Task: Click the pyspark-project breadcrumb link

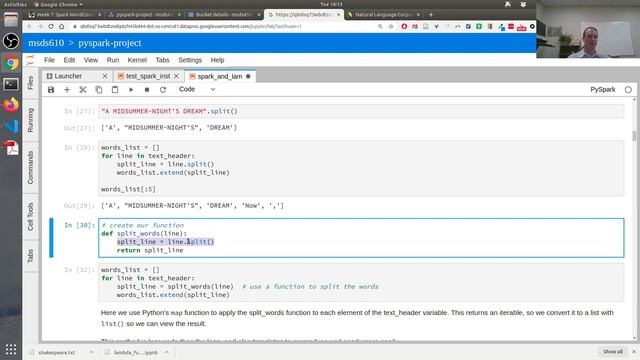Action: click(110, 43)
